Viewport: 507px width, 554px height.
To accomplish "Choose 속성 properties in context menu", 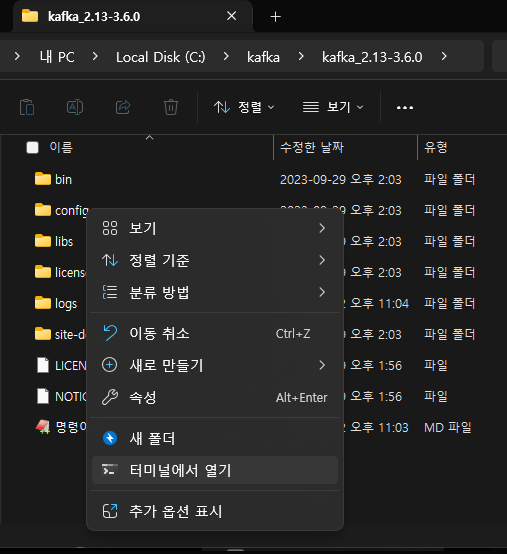I will point(215,397).
